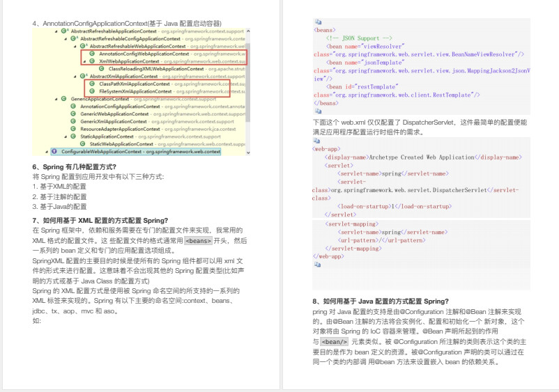Click the class icon of XmlWebApplicationContext
Screen dimensions: 559x392
click(x=92, y=61)
